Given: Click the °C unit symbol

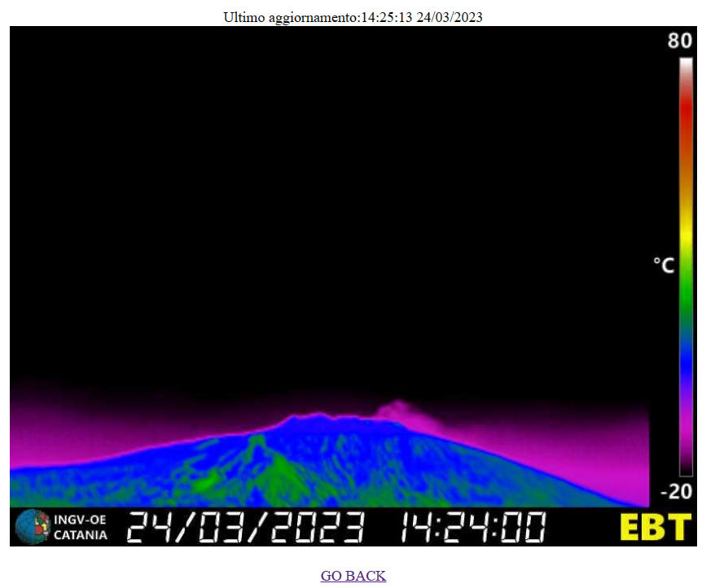Looking at the screenshot, I should (664, 265).
